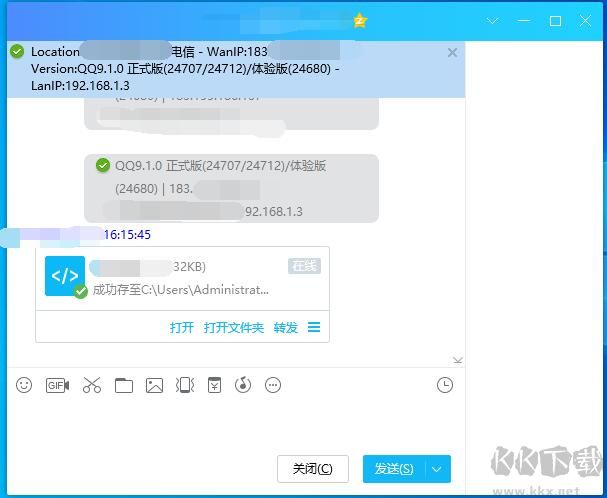Click the yellow QZone star icon
The image size is (607, 498).
360,21
